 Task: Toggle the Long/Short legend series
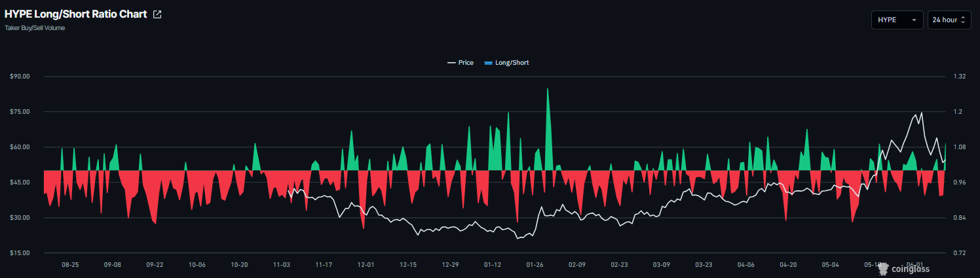click(506, 63)
